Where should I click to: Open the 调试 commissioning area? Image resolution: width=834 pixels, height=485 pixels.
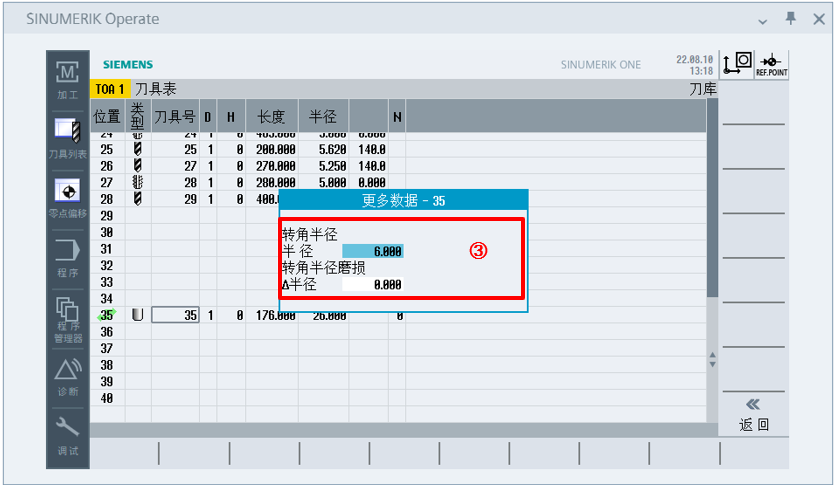(x=68, y=436)
